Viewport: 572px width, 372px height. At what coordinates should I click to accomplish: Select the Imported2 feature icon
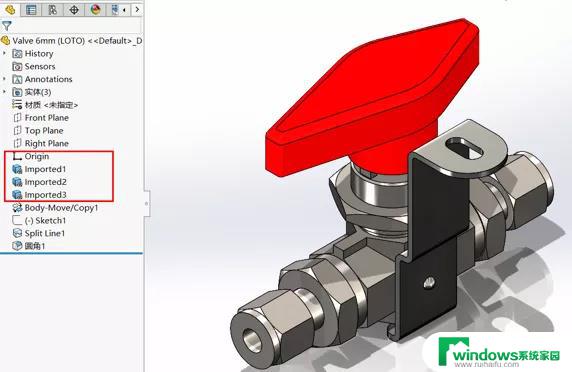(17, 182)
